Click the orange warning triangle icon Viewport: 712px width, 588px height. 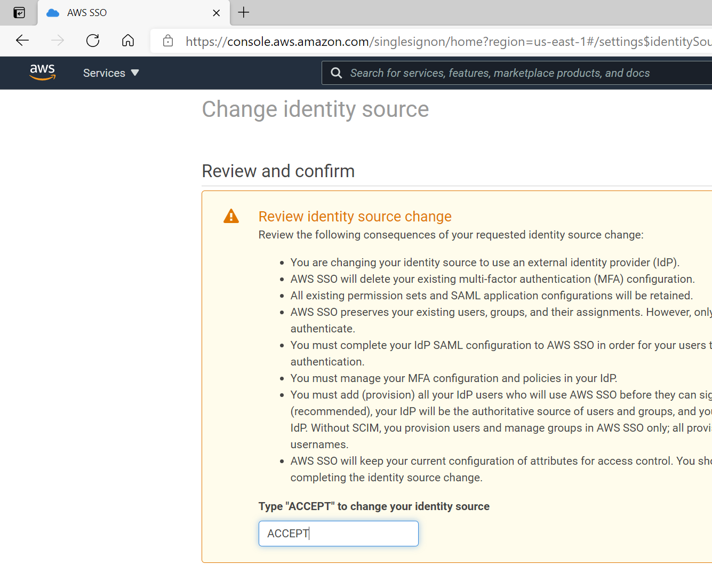point(231,216)
